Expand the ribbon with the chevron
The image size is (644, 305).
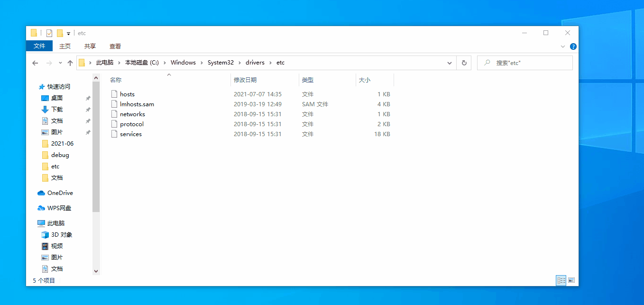tap(563, 46)
